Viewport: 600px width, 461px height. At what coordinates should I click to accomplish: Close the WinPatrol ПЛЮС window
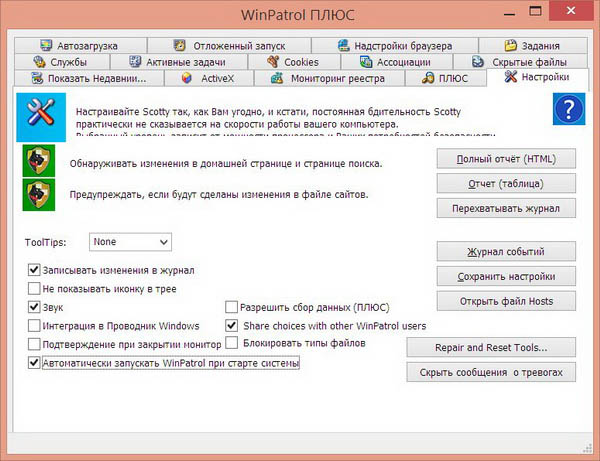tap(571, 10)
